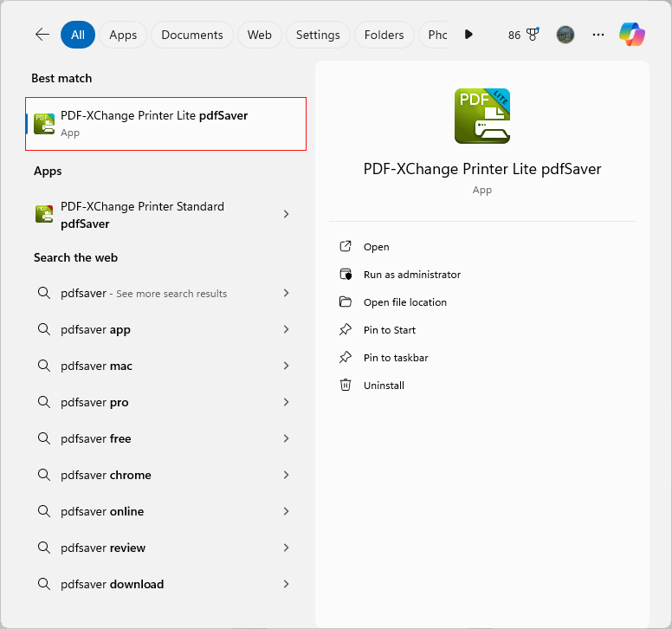Viewport: 672px width, 629px height.
Task: Run the app as administrator
Action: pos(411,275)
